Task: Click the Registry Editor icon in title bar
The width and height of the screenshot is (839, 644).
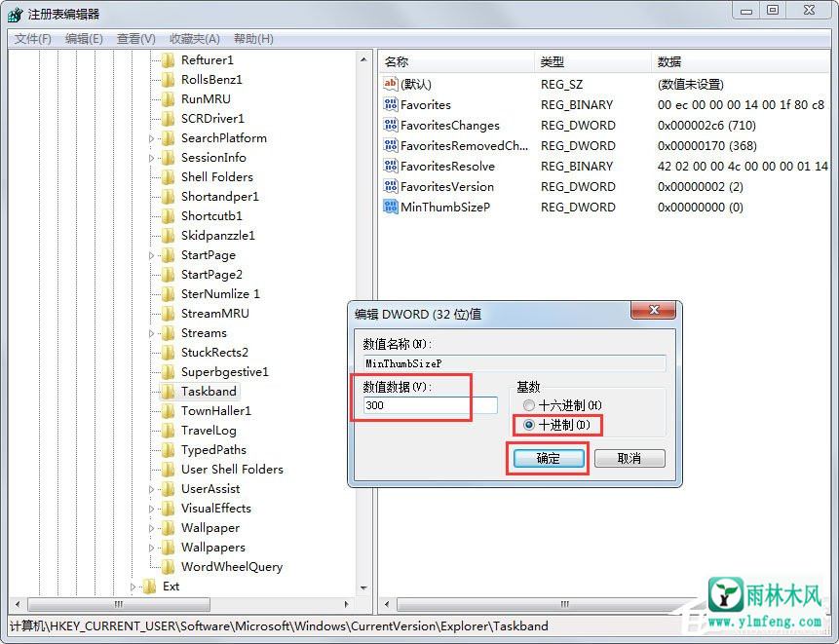Action: 14,12
